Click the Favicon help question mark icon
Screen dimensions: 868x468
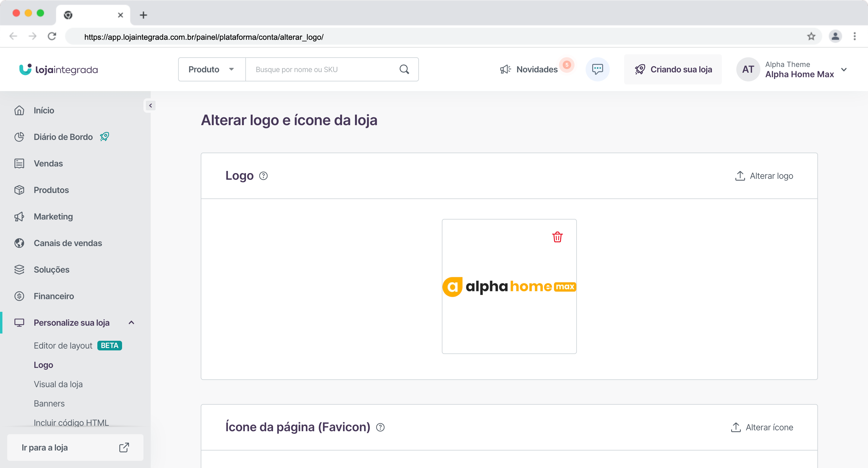click(x=380, y=427)
